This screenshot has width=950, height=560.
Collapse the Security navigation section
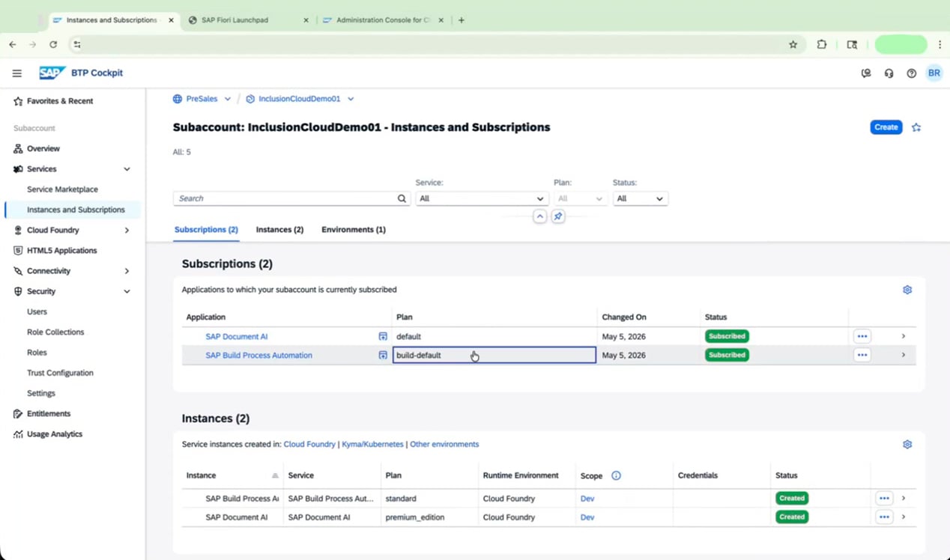click(127, 291)
